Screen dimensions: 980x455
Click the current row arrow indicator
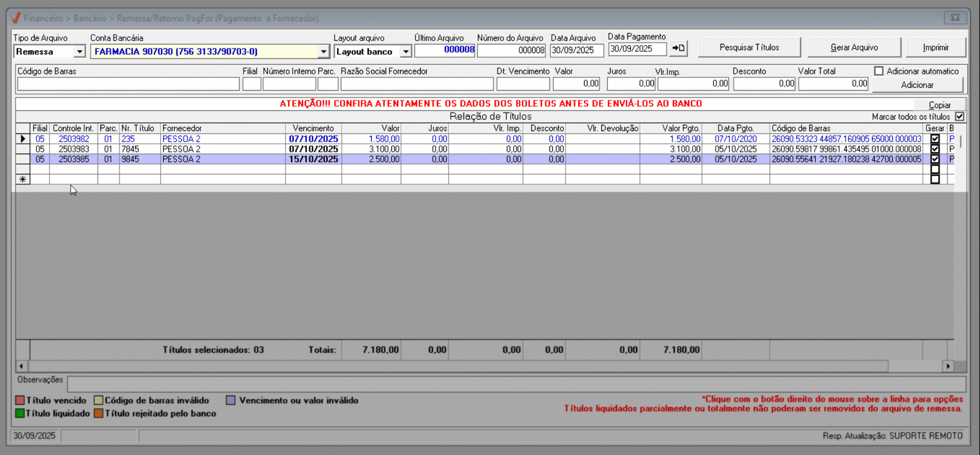(x=23, y=139)
